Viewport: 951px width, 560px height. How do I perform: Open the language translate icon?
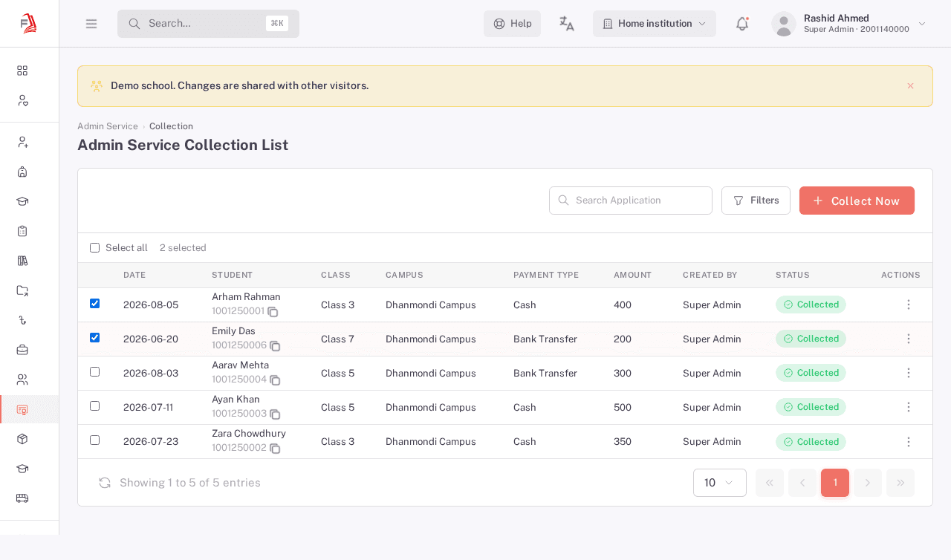tap(567, 24)
